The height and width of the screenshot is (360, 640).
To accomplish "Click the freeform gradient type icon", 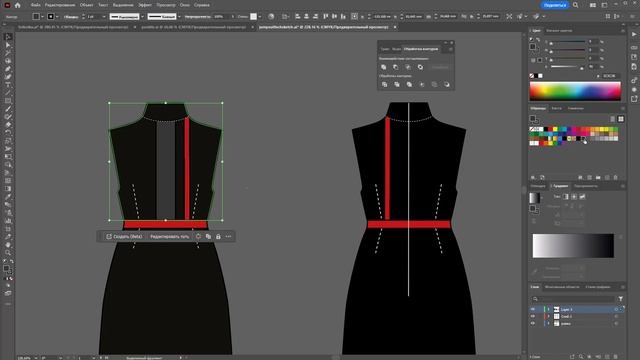I will click(582, 197).
